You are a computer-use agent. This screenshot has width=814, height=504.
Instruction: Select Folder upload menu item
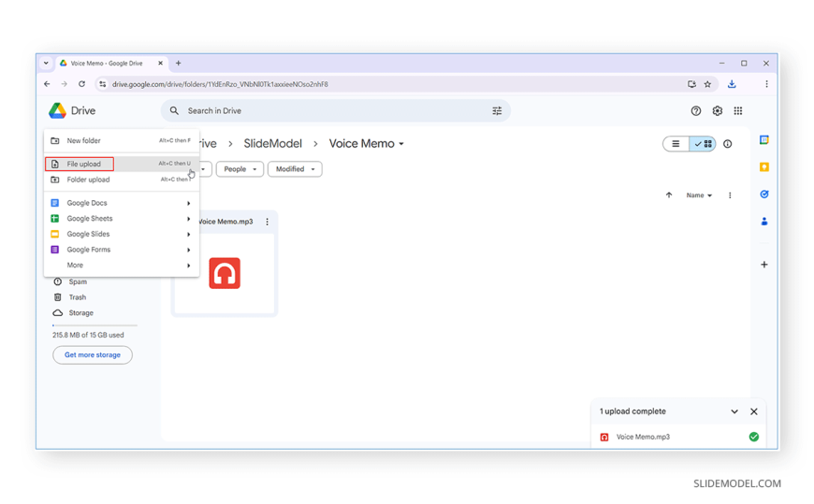coord(122,180)
